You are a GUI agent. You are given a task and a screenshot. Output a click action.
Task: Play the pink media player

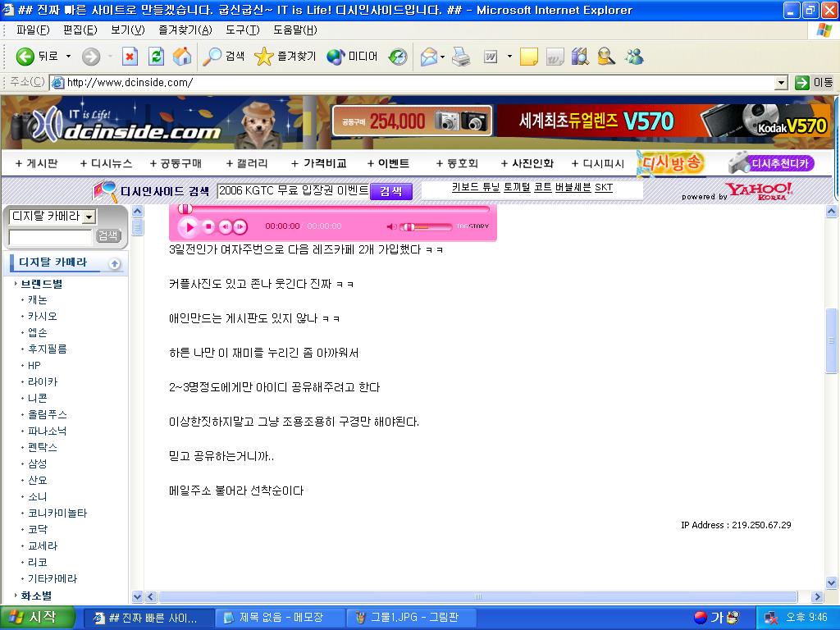[x=189, y=227]
